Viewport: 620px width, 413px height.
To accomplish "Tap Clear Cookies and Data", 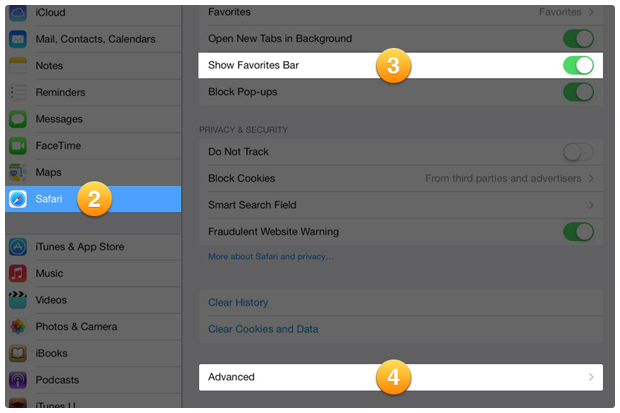I will tap(263, 329).
